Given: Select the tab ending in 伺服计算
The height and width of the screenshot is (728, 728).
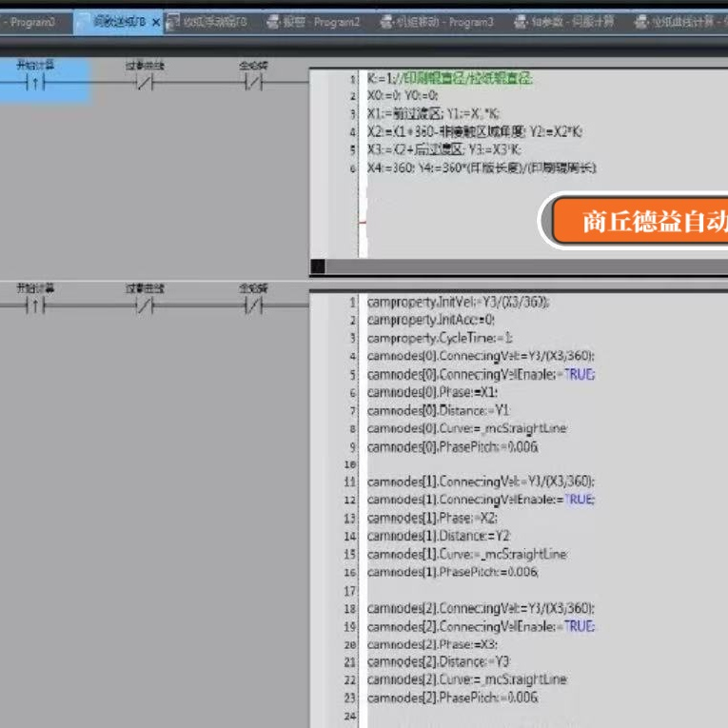Looking at the screenshot, I should 564,22.
